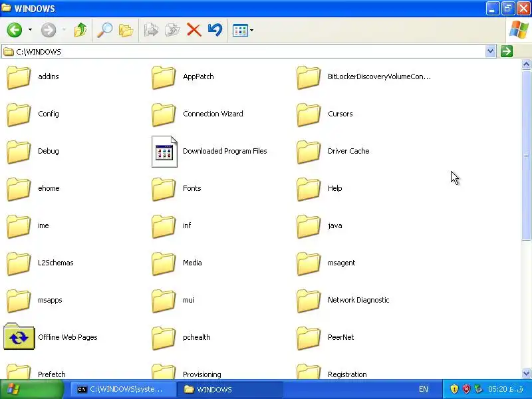
Task: Click the Move To toolbar icon
Action: point(151,30)
